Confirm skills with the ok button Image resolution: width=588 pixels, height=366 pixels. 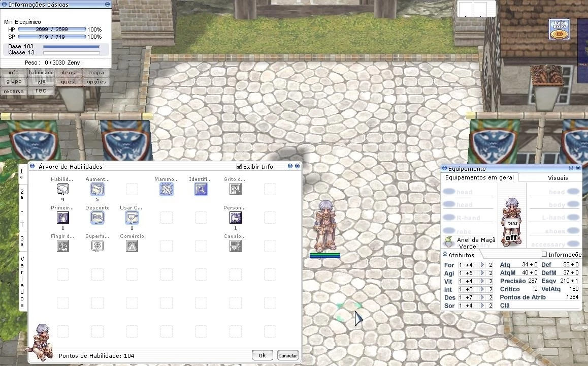point(262,355)
